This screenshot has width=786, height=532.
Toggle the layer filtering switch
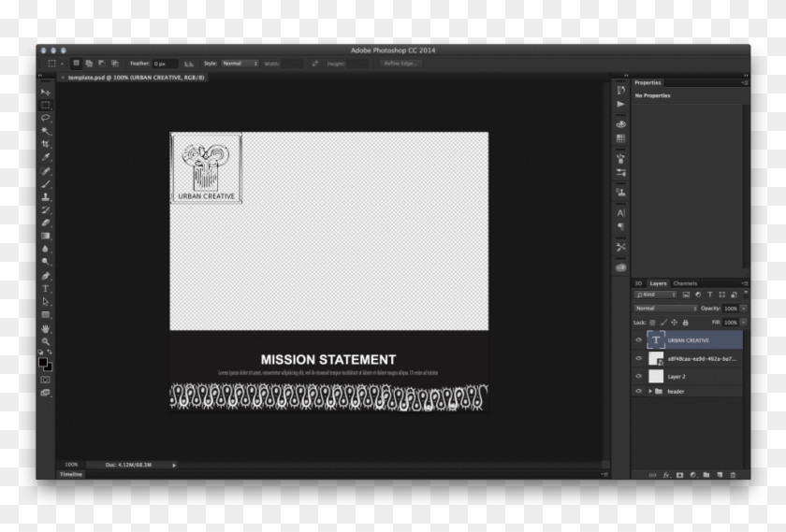(x=746, y=295)
